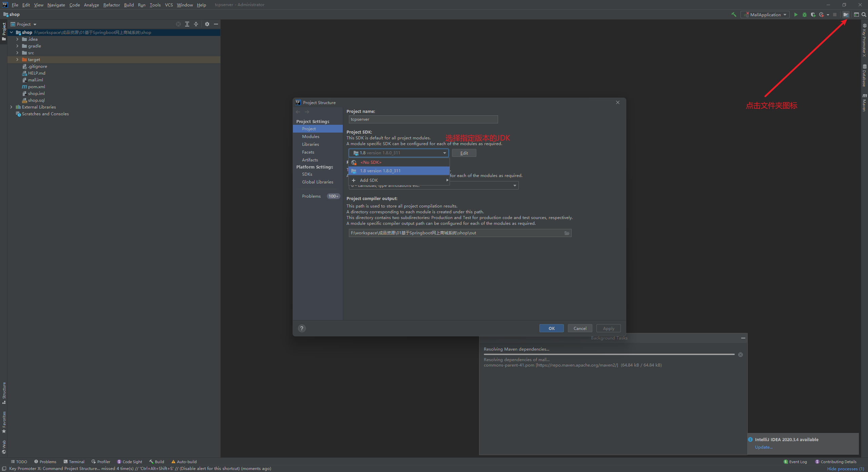868x472 pixels.
Task: Click OK in Project Structure dialog
Action: click(x=552, y=328)
